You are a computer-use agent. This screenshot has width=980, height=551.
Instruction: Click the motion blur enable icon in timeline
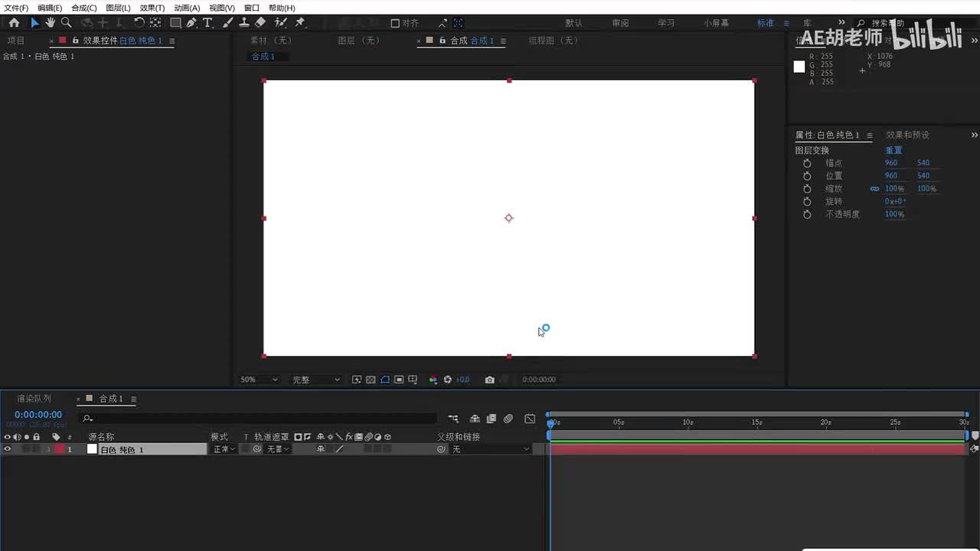pyautogui.click(x=508, y=419)
